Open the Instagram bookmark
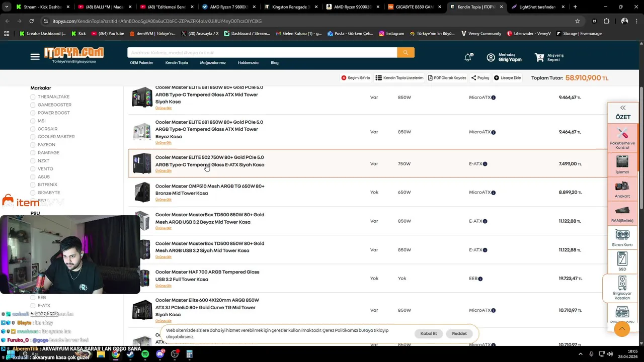The width and height of the screenshot is (644, 362). [391, 33]
